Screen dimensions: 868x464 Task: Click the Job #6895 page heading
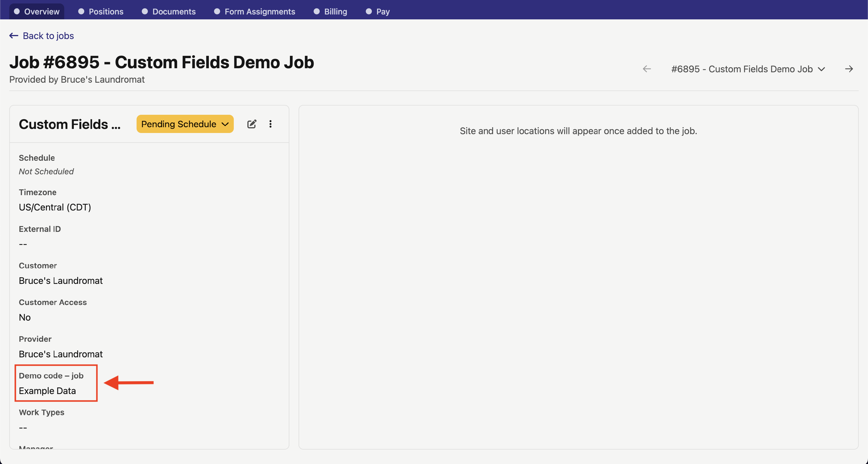click(x=161, y=62)
